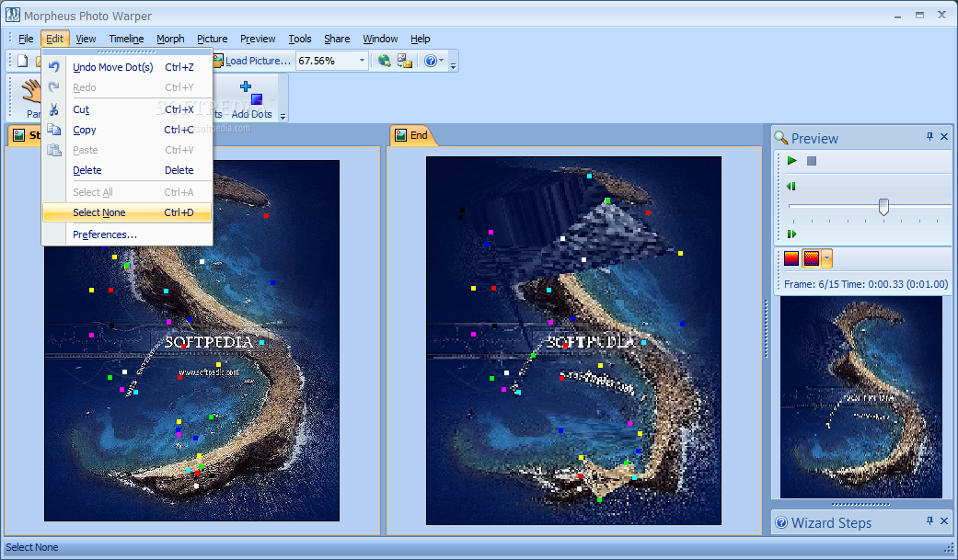Click the preview frame slider handle
This screenshot has width=958, height=560.
(883, 206)
